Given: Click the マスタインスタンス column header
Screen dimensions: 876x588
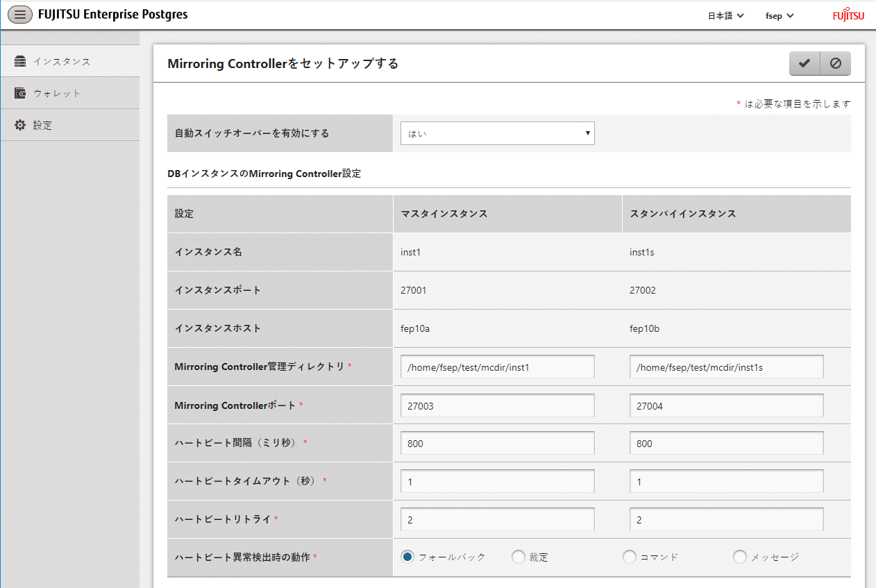Looking at the screenshot, I should [x=444, y=214].
